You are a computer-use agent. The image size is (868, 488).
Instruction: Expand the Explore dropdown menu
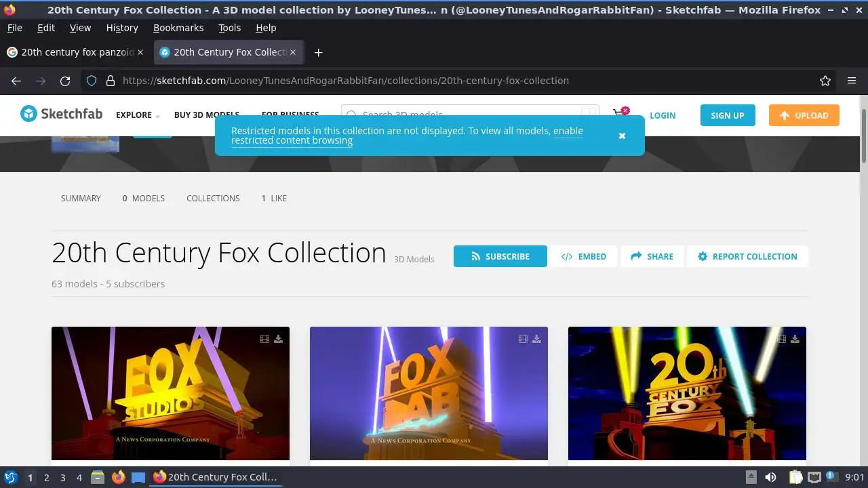[138, 115]
